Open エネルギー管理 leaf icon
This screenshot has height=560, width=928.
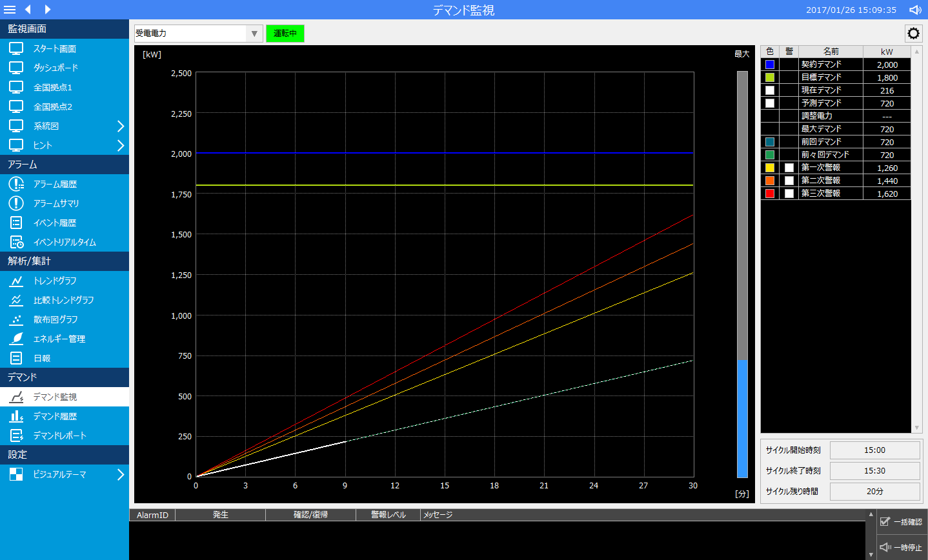click(x=17, y=339)
